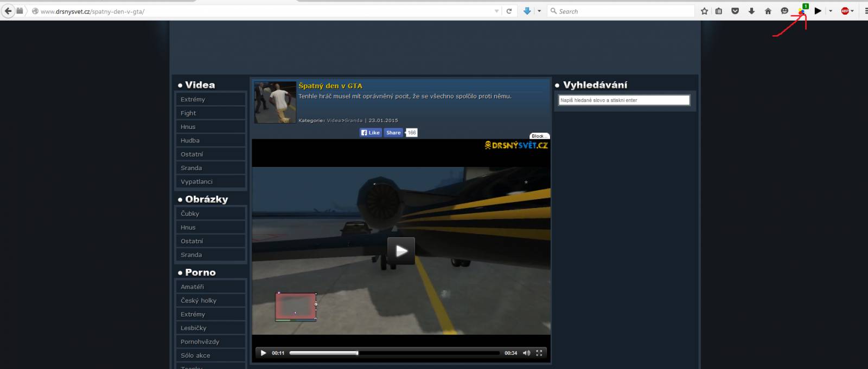The width and height of the screenshot is (868, 369).
Task: Open the Videa category link in the post info
Action: [x=335, y=120]
